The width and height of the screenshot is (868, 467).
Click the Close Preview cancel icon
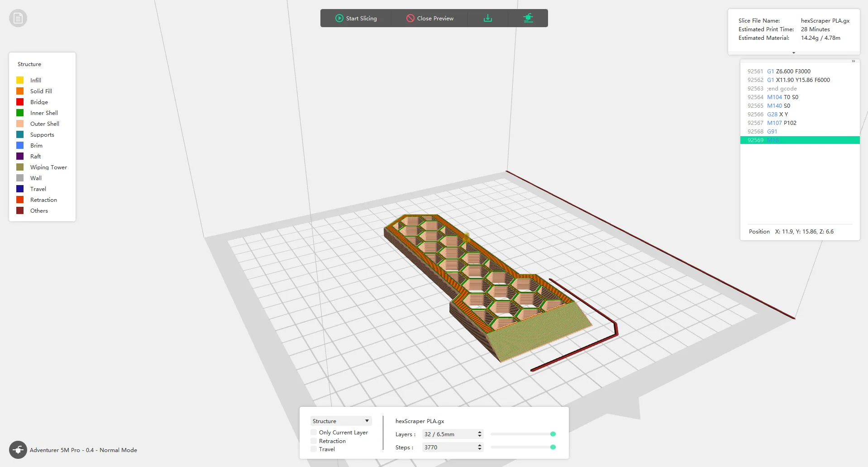click(410, 18)
